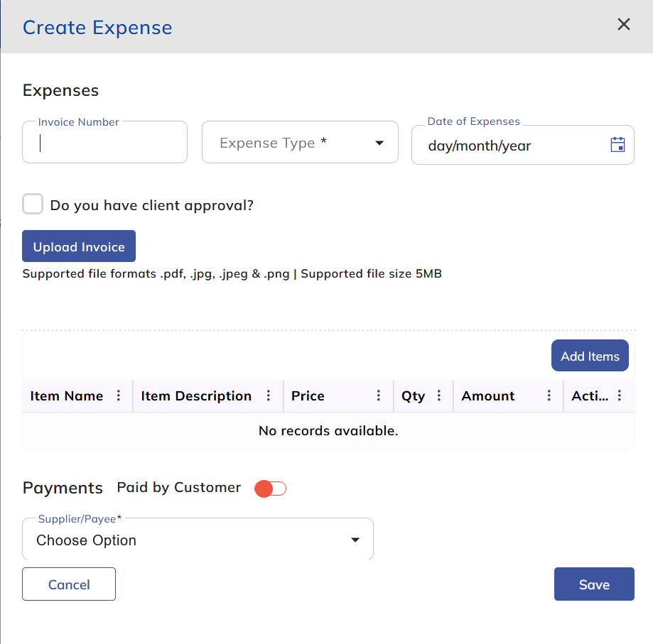Cancel the expense creation

(x=69, y=584)
